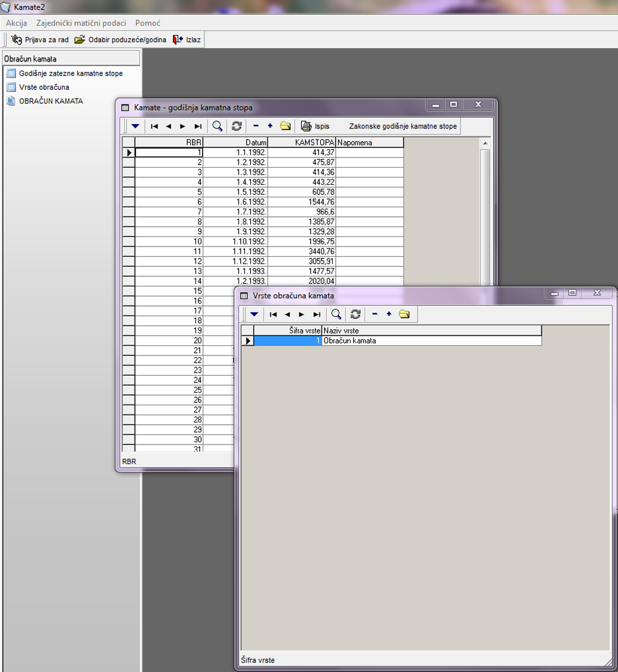Go to first record in Vrste obračuna window
This screenshot has height=672, width=618.
(x=273, y=314)
